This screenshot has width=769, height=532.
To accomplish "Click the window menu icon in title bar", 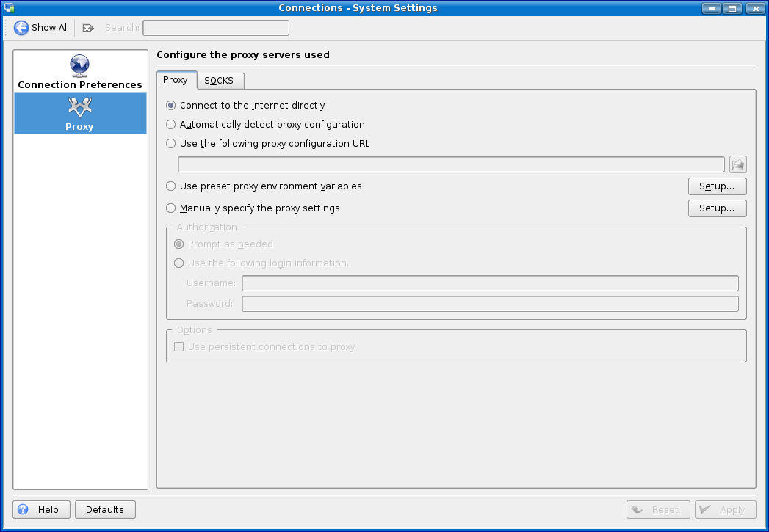I will tap(9, 8).
